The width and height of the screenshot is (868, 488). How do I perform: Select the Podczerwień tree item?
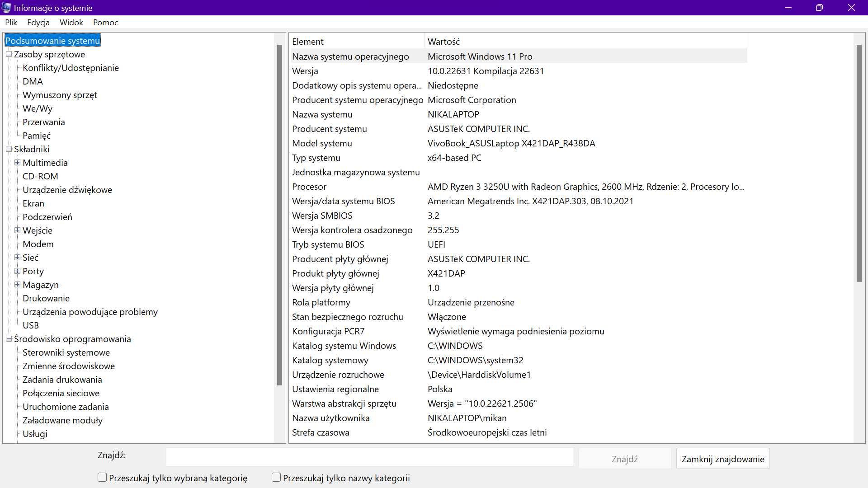[47, 217]
